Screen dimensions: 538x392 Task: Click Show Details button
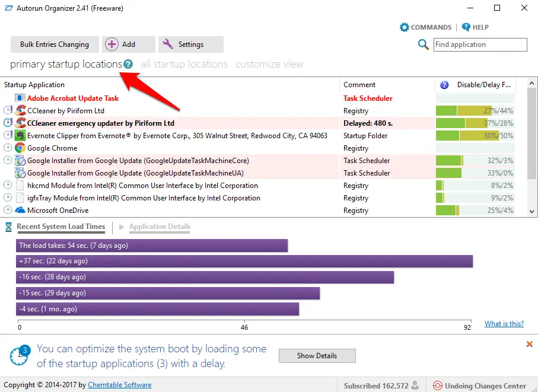tap(317, 356)
